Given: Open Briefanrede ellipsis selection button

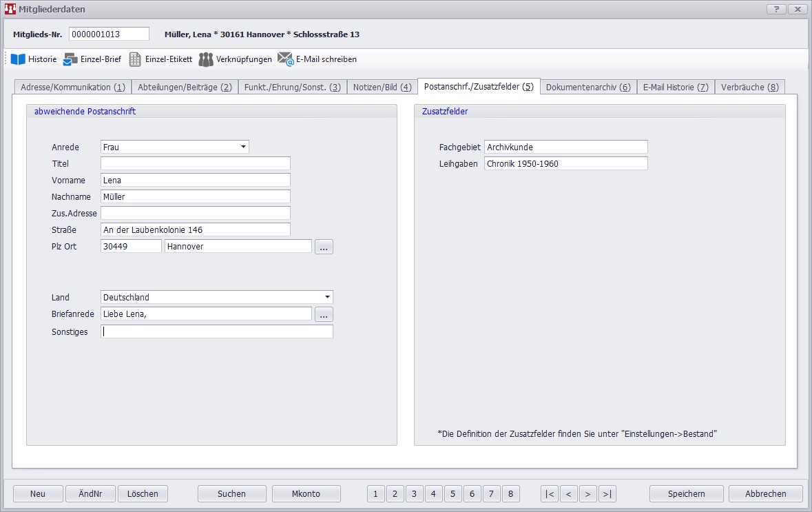Looking at the screenshot, I should pyautogui.click(x=324, y=314).
